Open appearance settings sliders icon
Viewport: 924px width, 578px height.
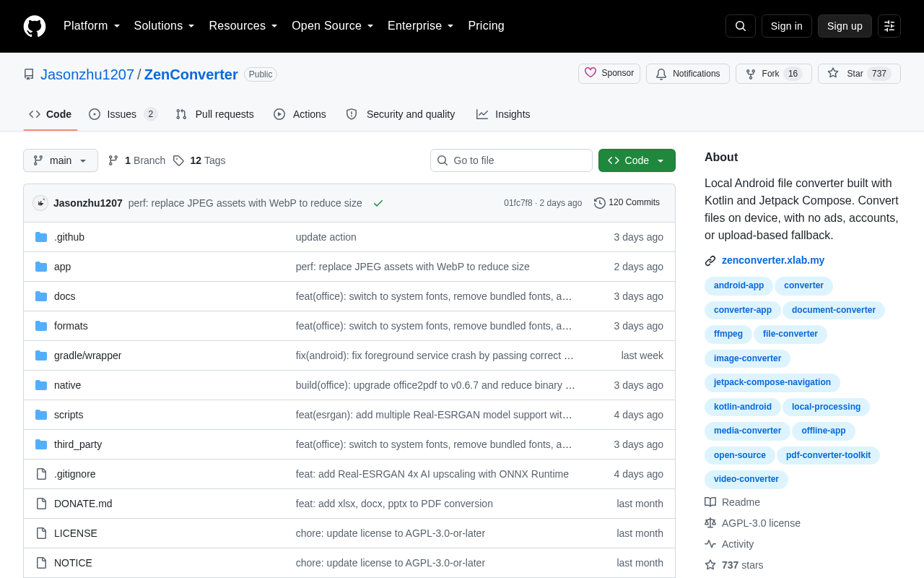tap(889, 26)
